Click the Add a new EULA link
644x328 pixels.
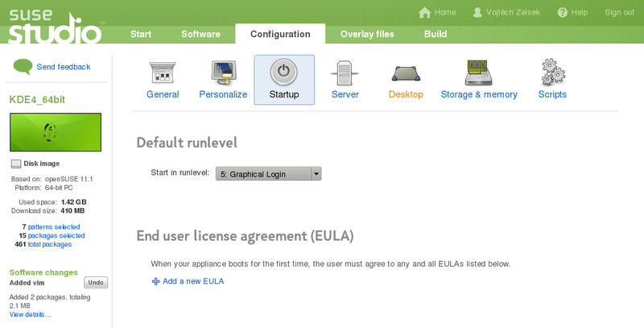[193, 281]
